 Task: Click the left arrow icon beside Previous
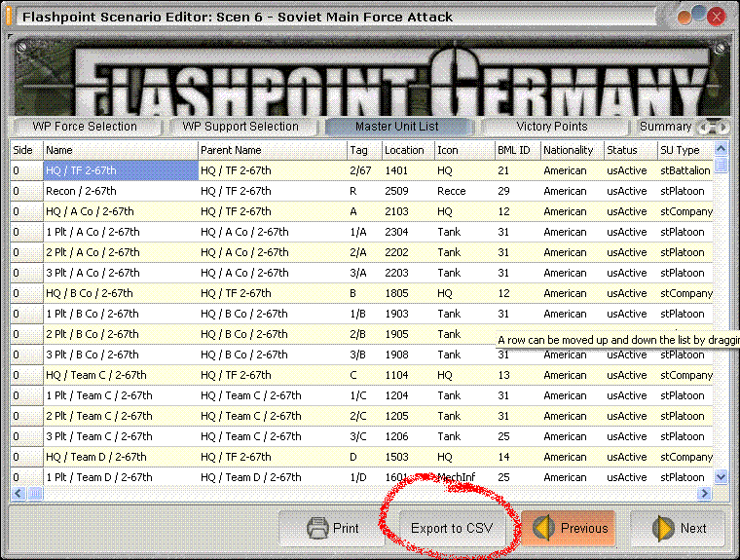pos(544,528)
